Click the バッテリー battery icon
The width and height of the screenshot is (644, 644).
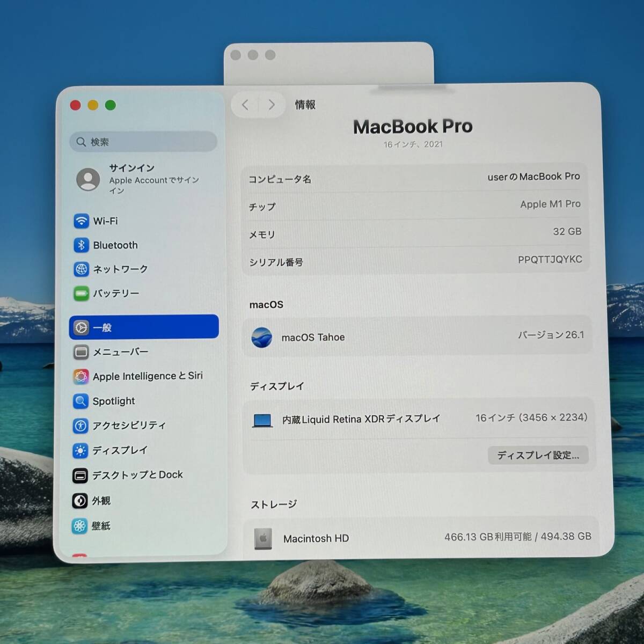pos(81,294)
